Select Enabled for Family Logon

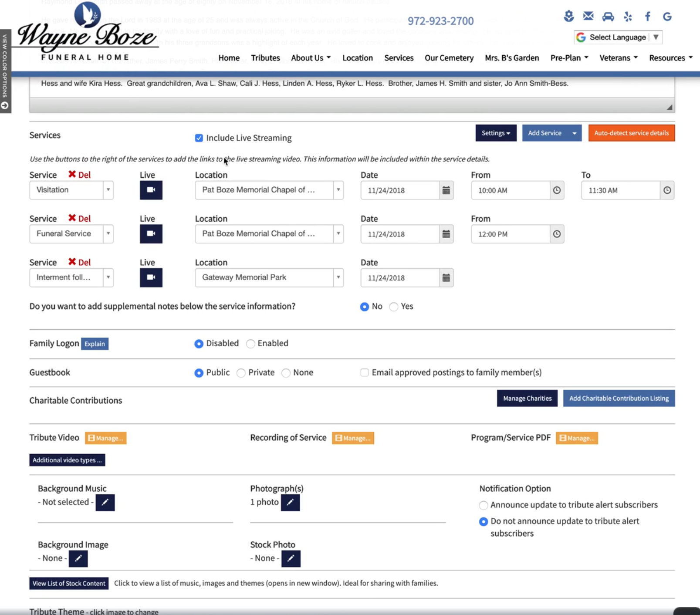[x=250, y=344]
